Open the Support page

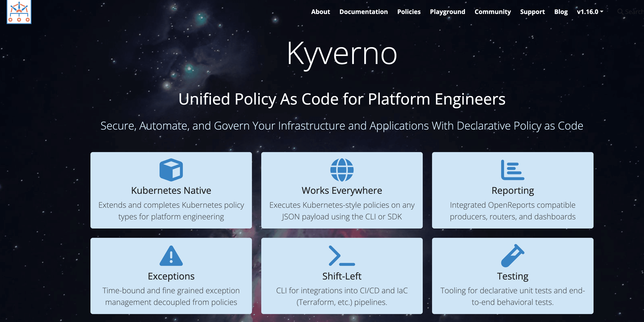[x=532, y=11]
